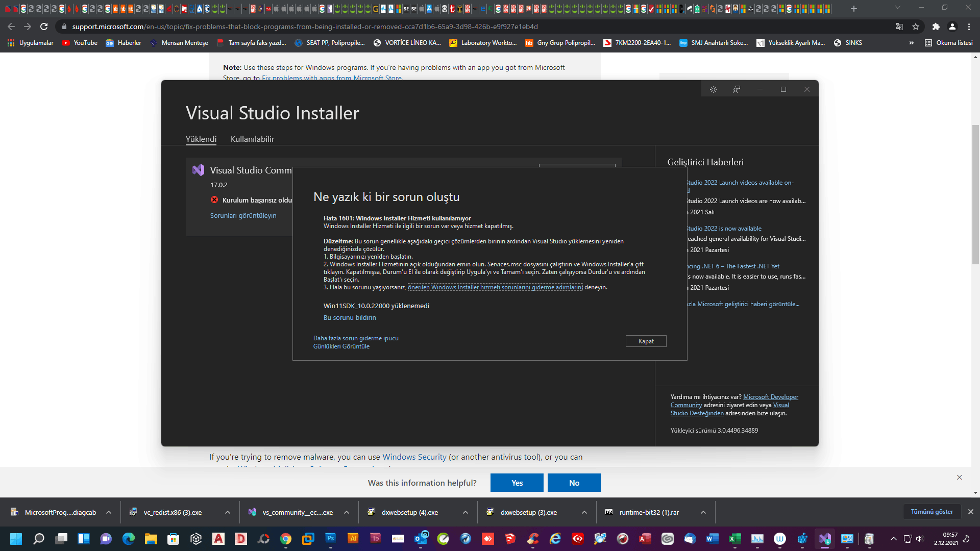Open önerilen Windows Installer hizmeti sorunlarını giderme link
The image size is (980, 551).
tap(495, 287)
